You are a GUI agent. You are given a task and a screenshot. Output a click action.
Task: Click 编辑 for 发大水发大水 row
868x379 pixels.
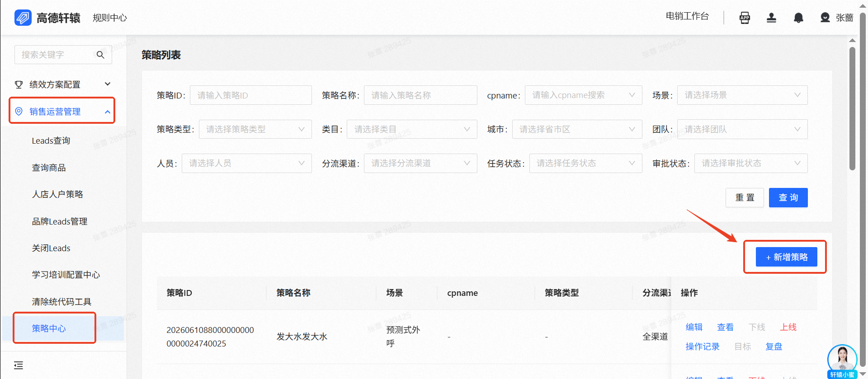click(x=694, y=327)
